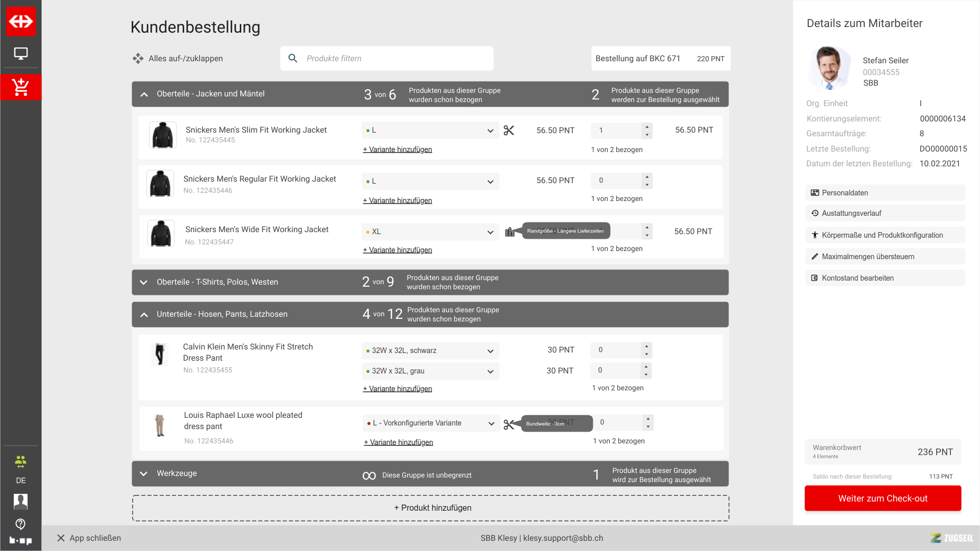The width and height of the screenshot is (980, 551).
Task: Click scissors icon for Slim Fit Jacket
Action: [509, 131]
